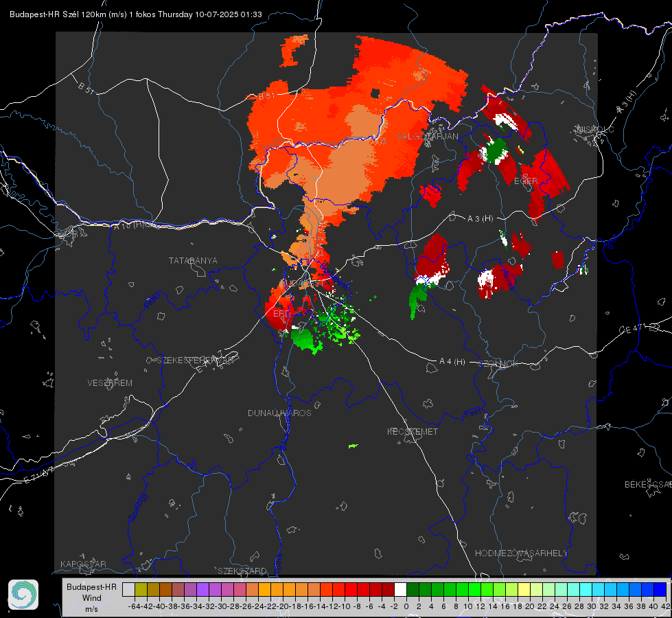Image resolution: width=672 pixels, height=618 pixels.
Task: Choose the yellow swatch between 18 and 20
Action: click(524, 590)
